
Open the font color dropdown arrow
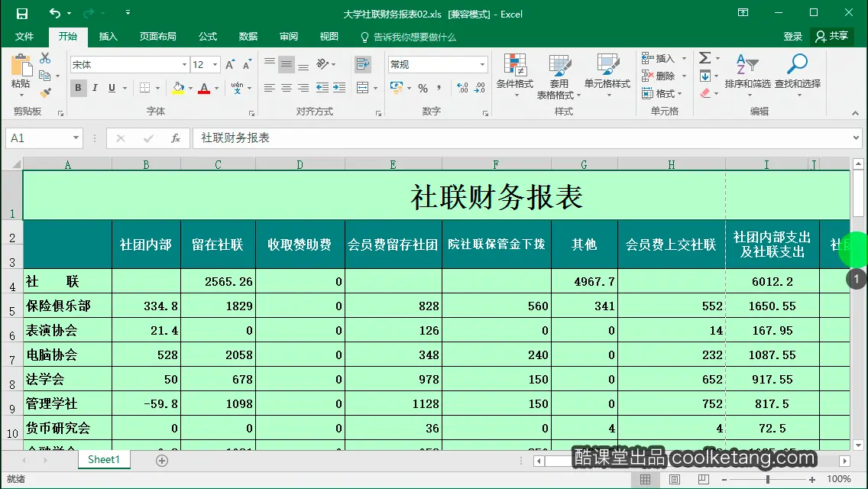coord(216,88)
